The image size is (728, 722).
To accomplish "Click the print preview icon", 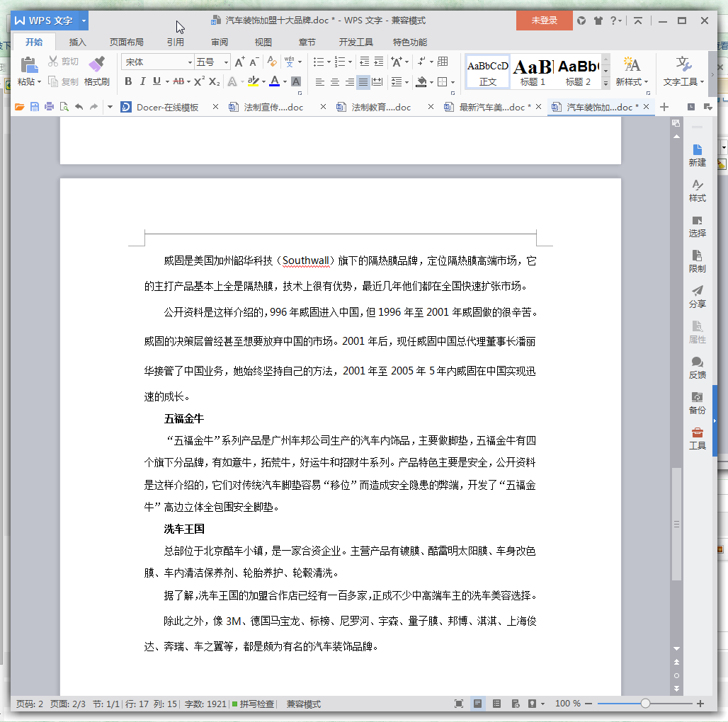I will [64, 107].
